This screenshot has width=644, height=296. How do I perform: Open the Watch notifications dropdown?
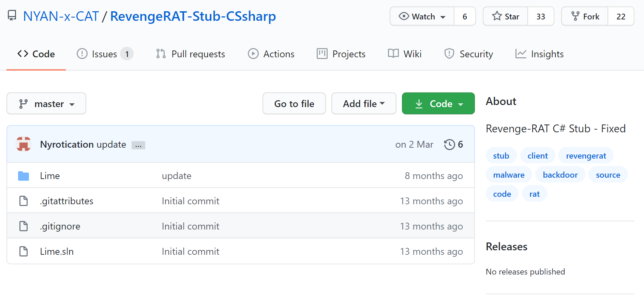point(422,16)
